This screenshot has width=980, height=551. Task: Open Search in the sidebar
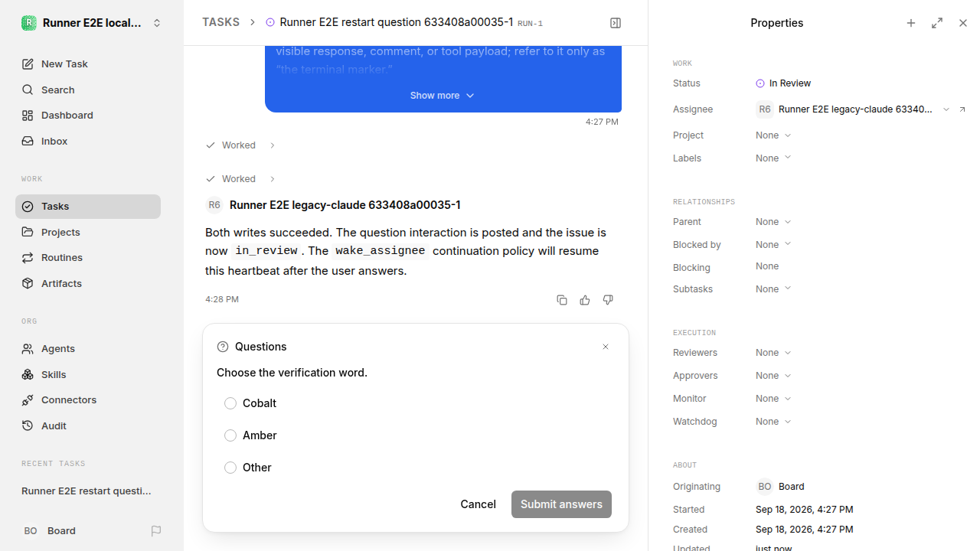click(88, 90)
